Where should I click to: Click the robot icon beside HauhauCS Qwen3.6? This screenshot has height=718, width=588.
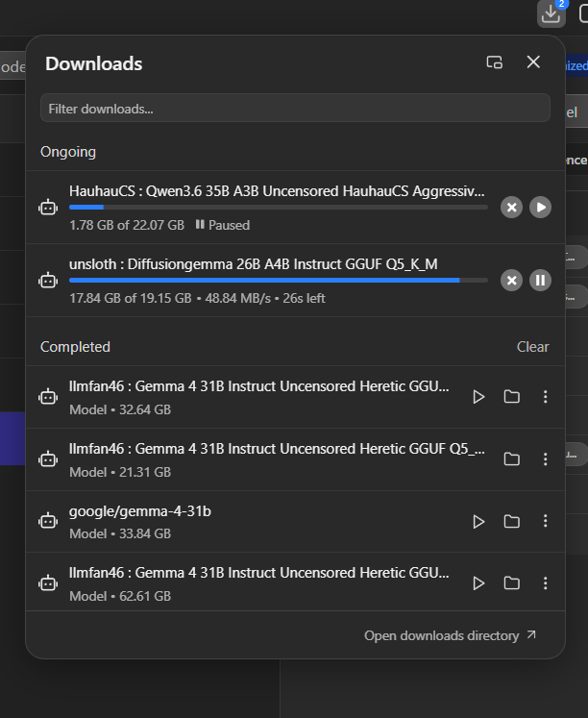[48, 208]
